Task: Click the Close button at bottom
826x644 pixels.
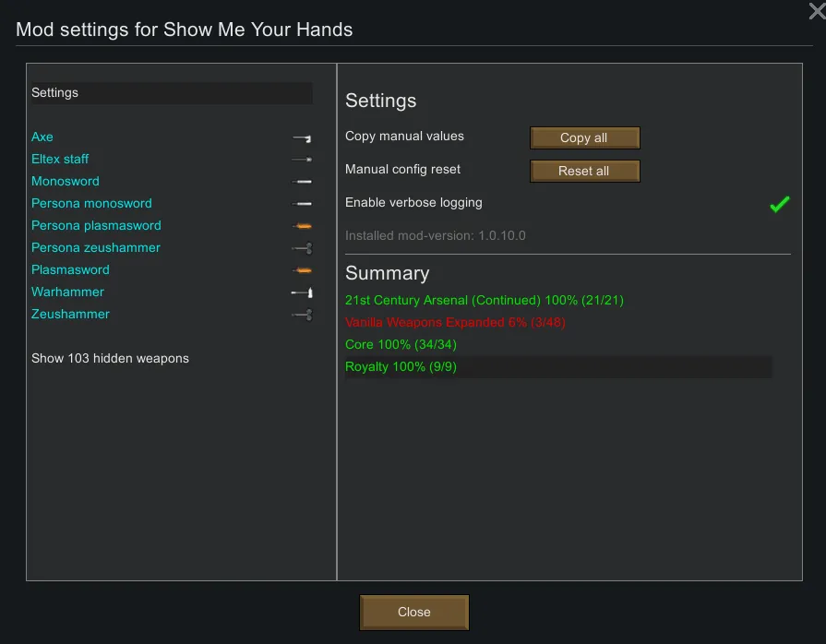Action: tap(413, 613)
